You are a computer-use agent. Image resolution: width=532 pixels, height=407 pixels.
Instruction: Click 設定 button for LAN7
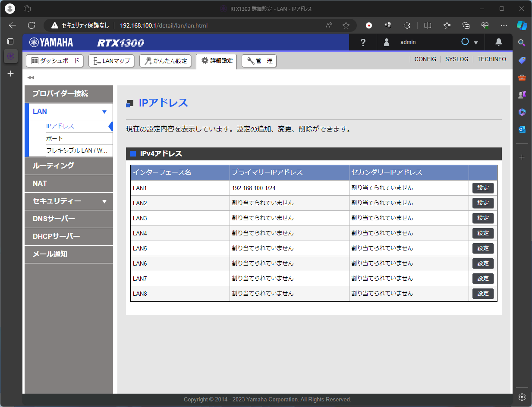483,279
